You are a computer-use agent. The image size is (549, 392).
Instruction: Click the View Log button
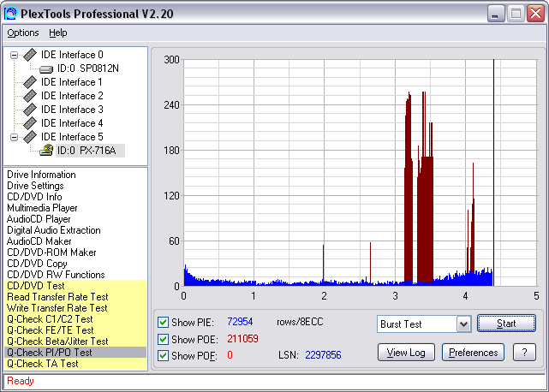(406, 353)
